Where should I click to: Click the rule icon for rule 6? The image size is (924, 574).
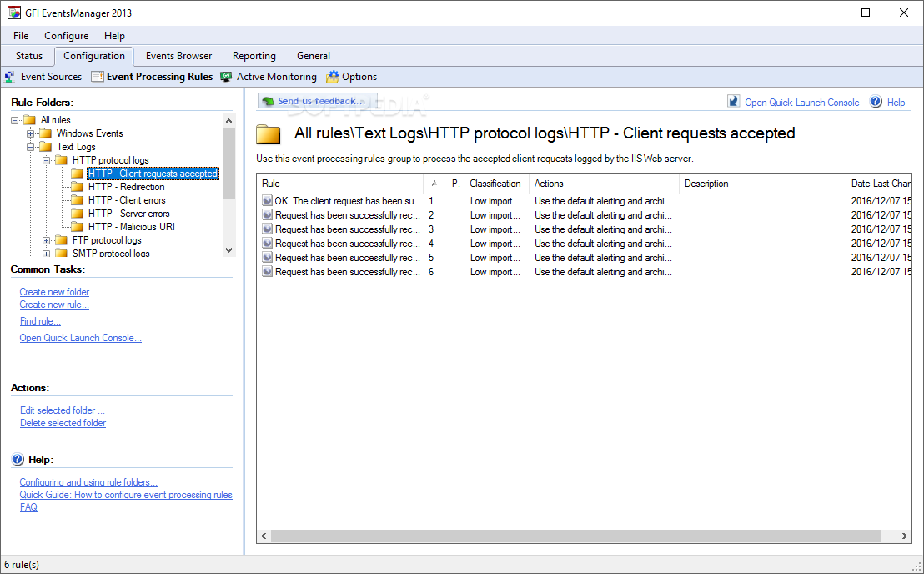tap(267, 272)
